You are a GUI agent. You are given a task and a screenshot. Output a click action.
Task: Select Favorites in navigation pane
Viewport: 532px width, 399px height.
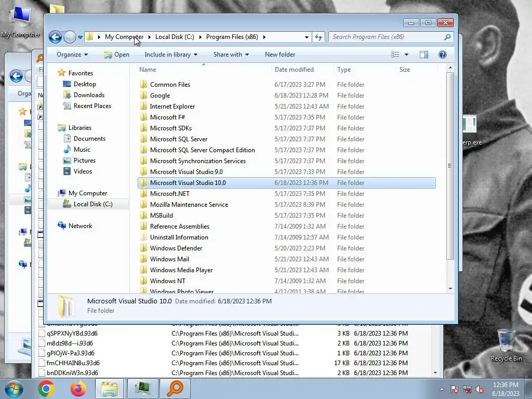tap(81, 73)
